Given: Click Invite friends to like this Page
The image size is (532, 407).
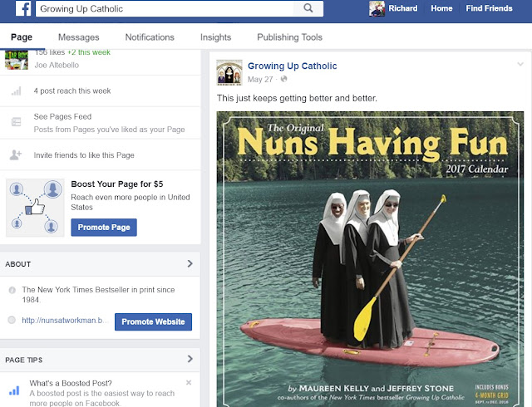Looking at the screenshot, I should [84, 155].
